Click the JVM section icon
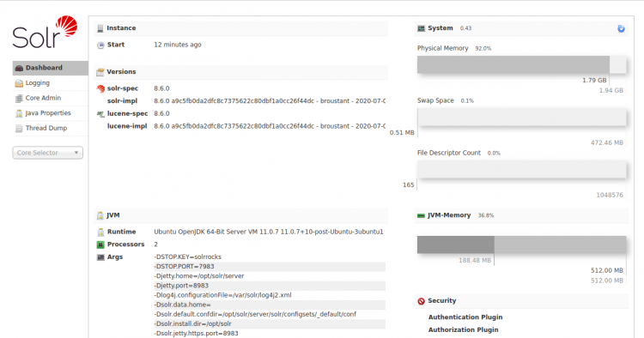This screenshot has width=644, height=338. click(x=100, y=215)
